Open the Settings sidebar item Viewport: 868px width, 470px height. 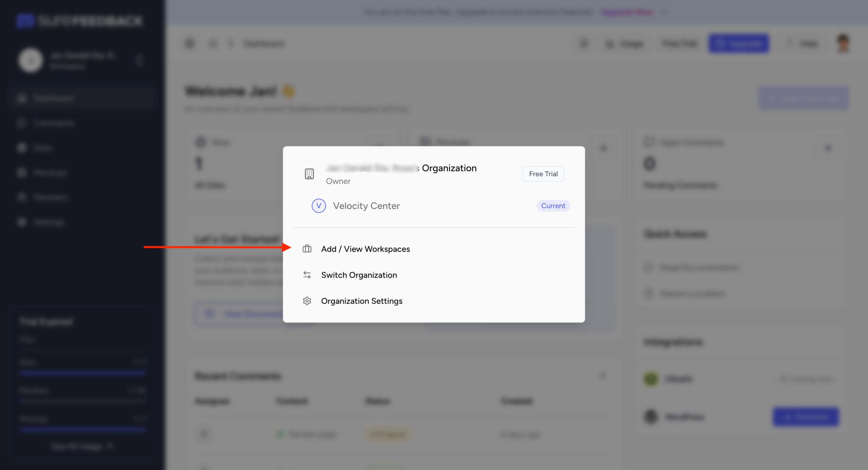(48, 222)
